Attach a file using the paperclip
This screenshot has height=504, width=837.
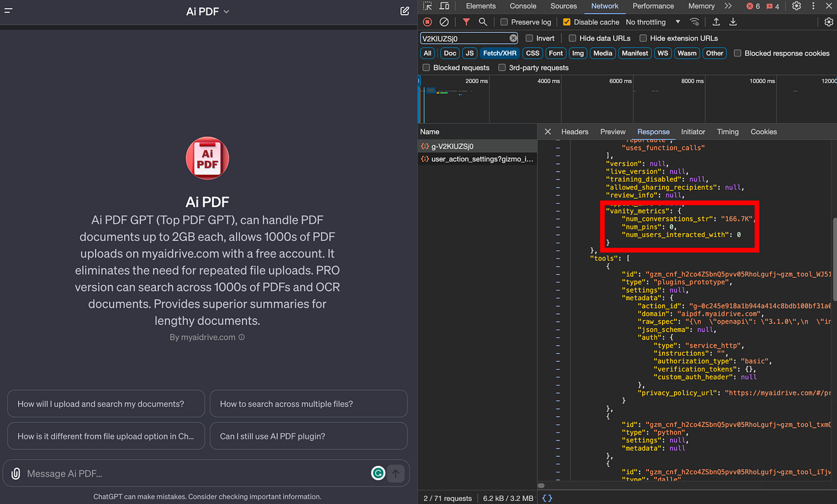click(x=15, y=473)
